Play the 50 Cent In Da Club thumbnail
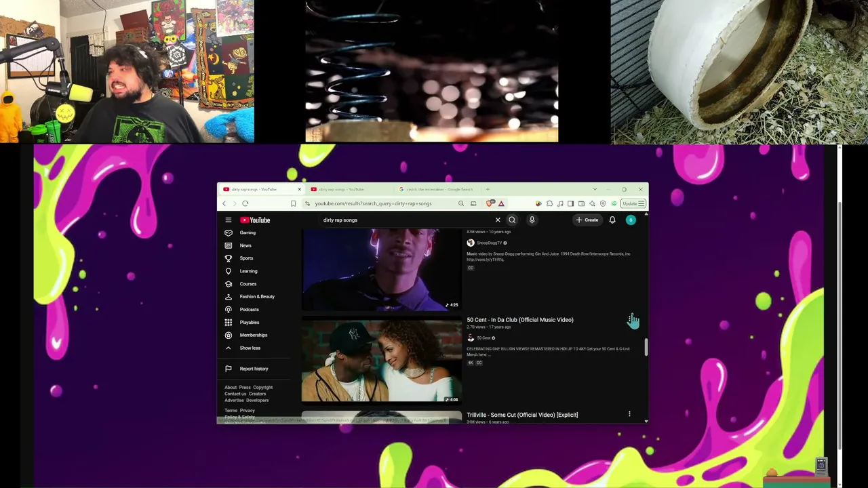 [382, 361]
